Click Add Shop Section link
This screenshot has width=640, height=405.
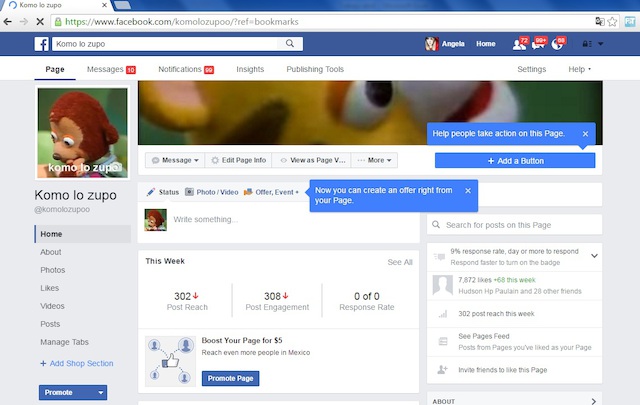point(77,363)
